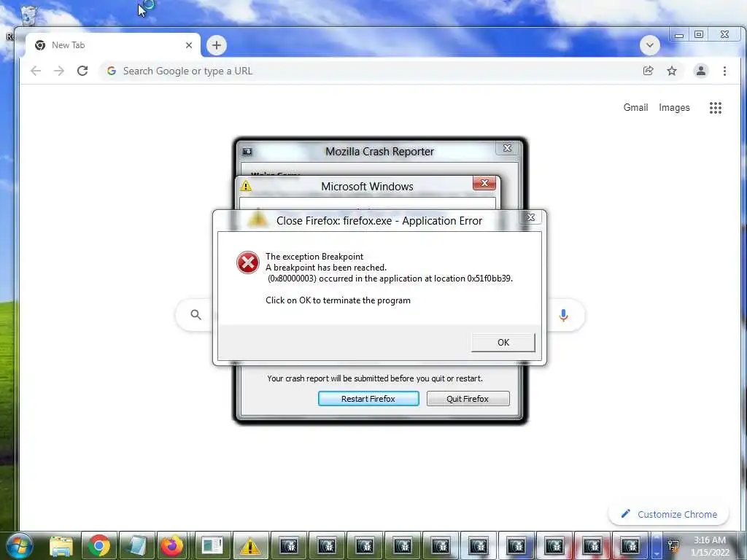Click the Google search magnifier icon
The image size is (747, 560).
196,314
